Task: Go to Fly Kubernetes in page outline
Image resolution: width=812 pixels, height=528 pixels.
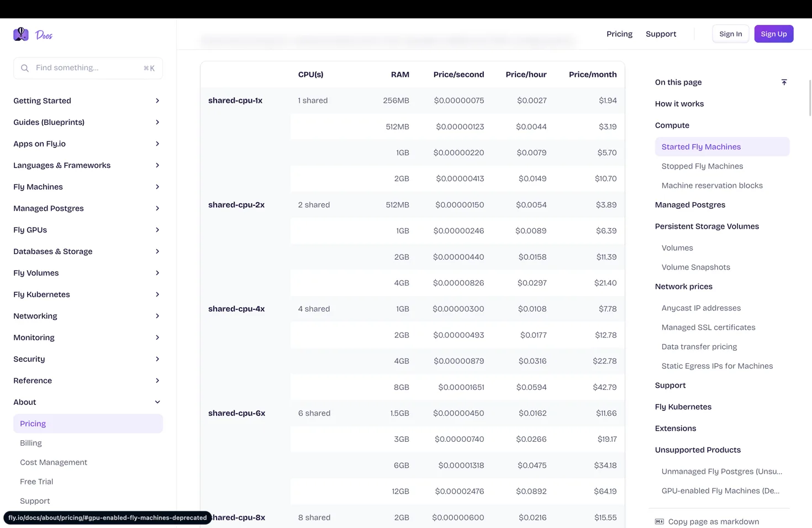Action: 683,407
